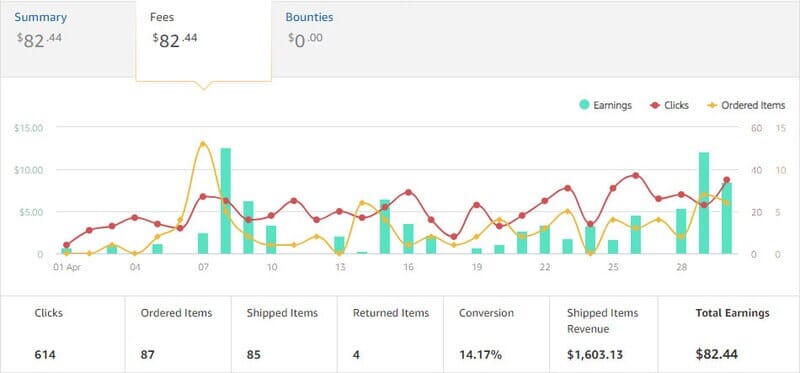Toggle the Earnings legend series

(606, 105)
